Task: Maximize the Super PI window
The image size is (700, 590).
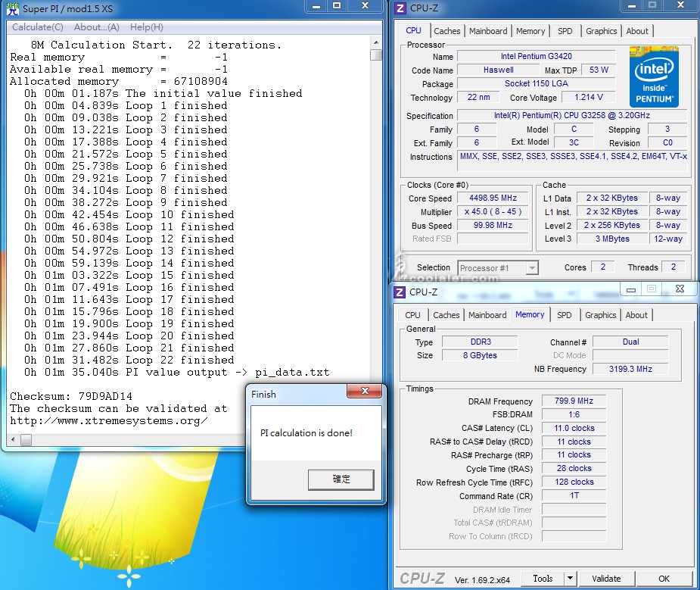Action: (x=337, y=6)
